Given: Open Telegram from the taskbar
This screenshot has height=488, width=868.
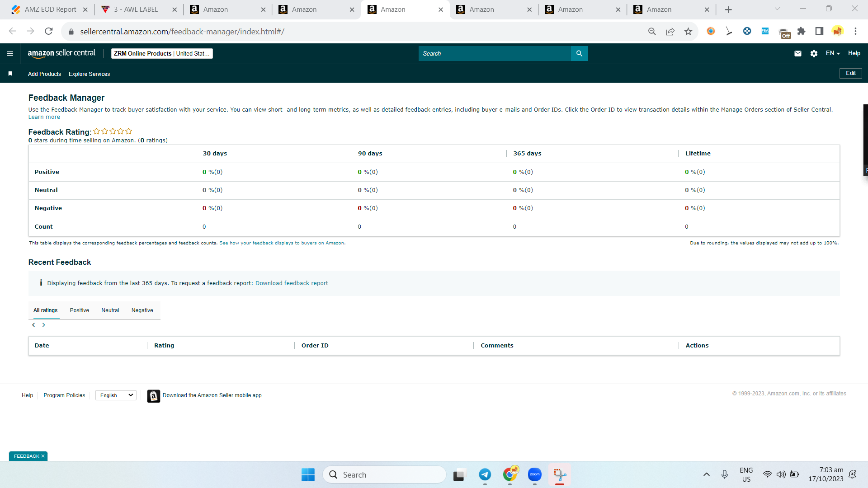Looking at the screenshot, I should click(x=485, y=474).
